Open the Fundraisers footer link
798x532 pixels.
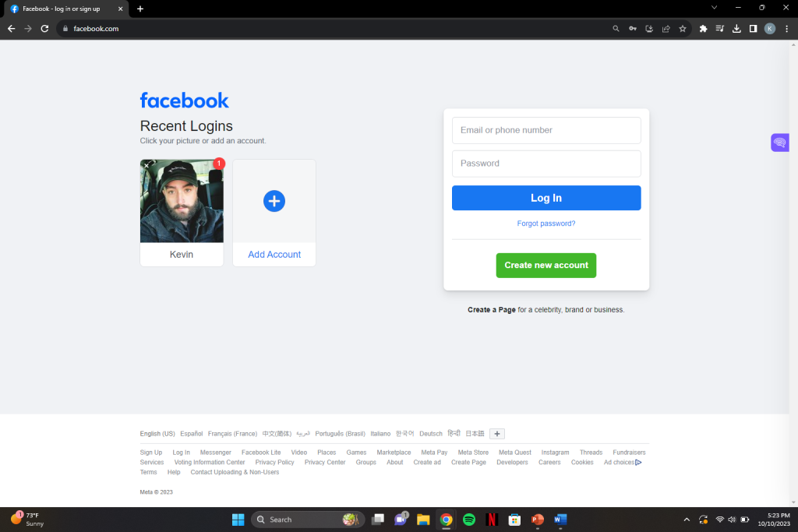(x=629, y=452)
